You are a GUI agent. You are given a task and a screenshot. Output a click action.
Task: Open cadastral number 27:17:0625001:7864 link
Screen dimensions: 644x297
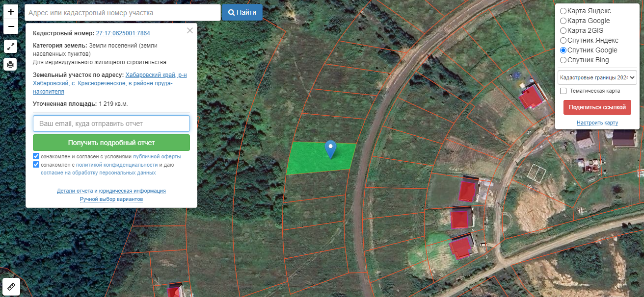pos(123,33)
